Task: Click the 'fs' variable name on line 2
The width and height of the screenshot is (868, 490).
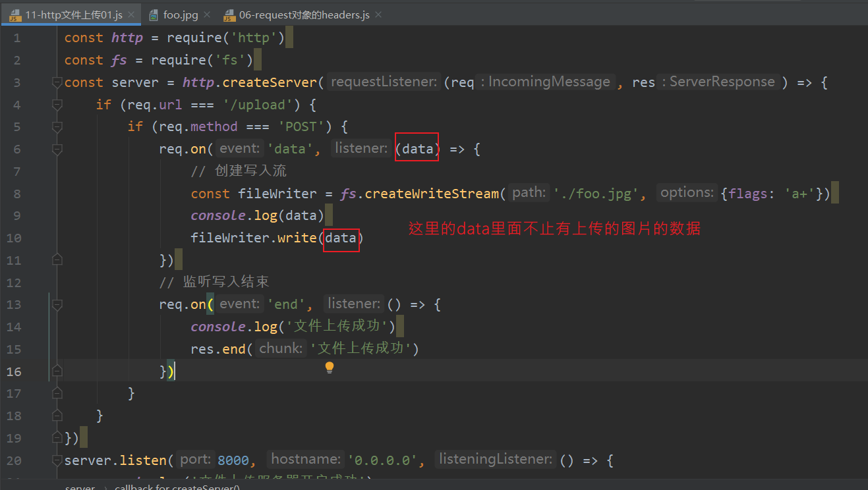Action: click(119, 60)
